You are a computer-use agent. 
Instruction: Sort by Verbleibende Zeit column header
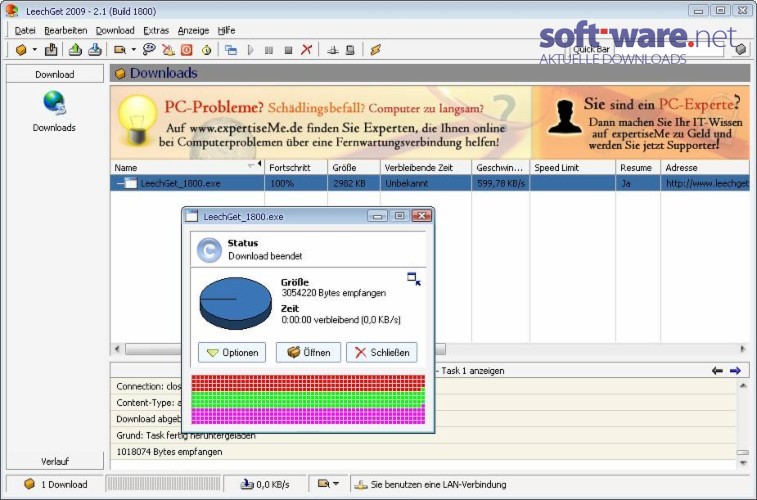425,167
